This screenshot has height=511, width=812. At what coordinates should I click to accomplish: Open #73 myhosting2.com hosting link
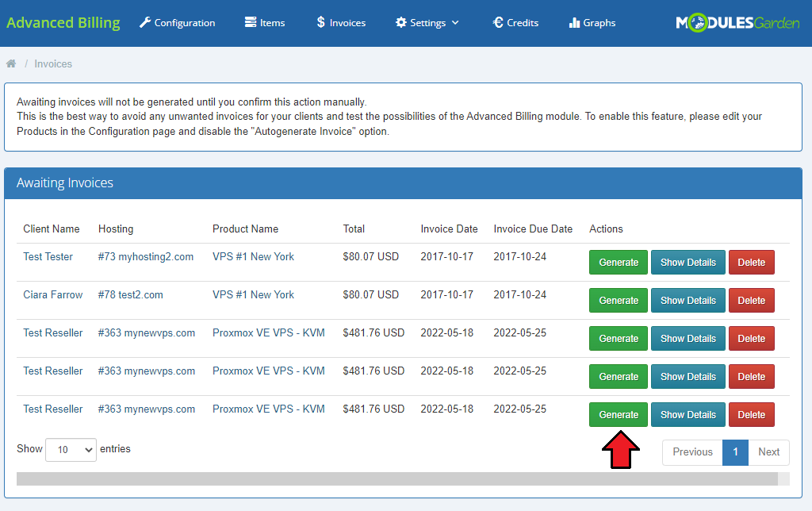tap(146, 256)
